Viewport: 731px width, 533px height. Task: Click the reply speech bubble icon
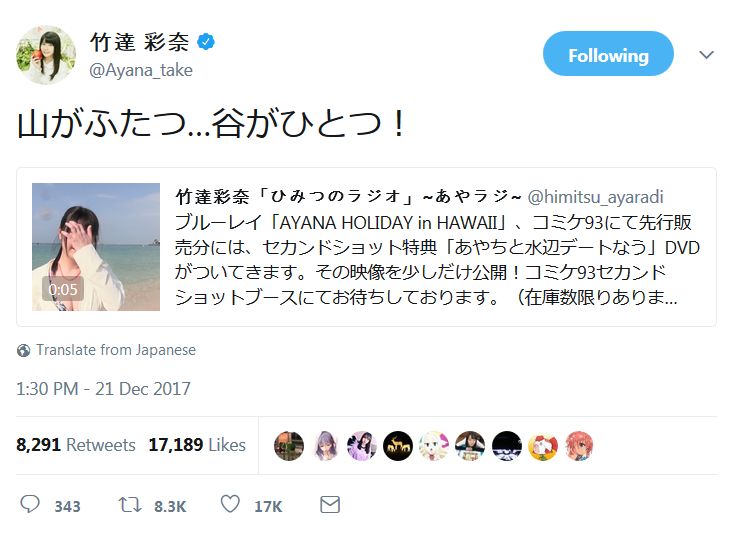pyautogui.click(x=30, y=505)
